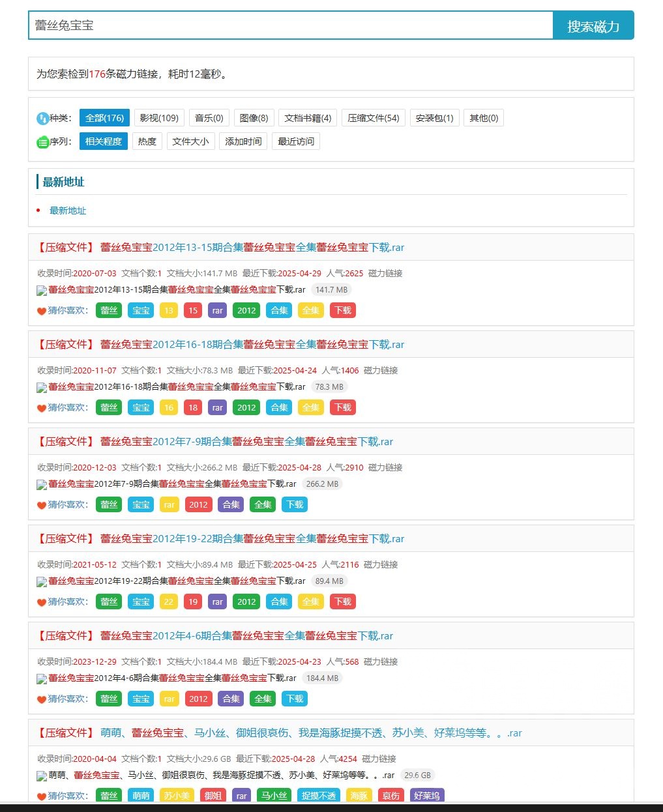Click the heart icon in the 13-15期 result
The image size is (663, 812).
point(42,311)
